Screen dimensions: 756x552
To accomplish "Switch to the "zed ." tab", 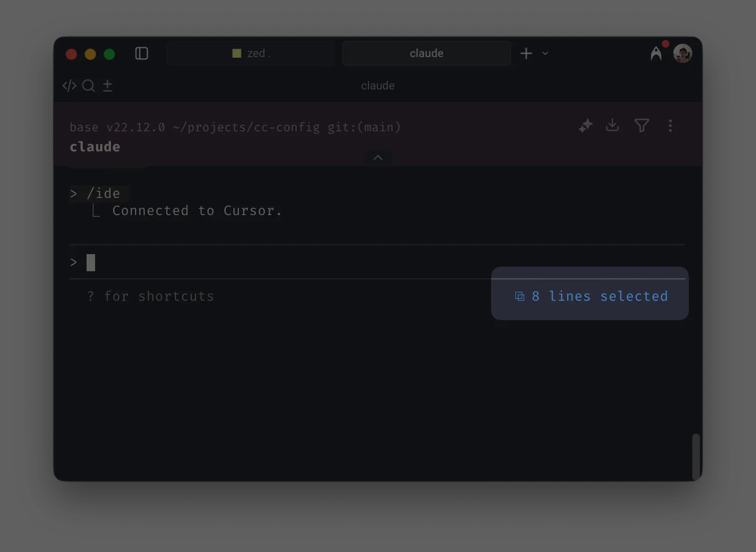I will point(251,53).
